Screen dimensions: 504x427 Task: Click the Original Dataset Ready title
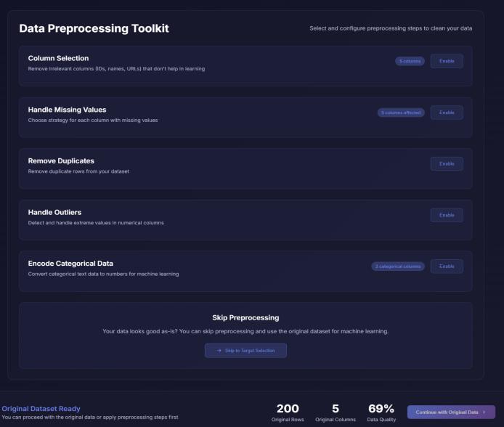(x=41, y=408)
